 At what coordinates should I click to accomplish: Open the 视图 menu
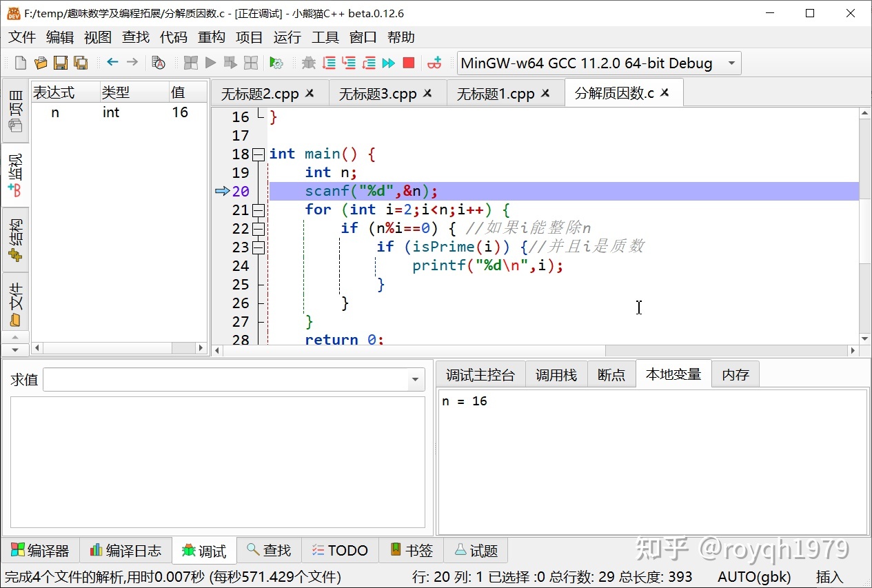(x=98, y=37)
